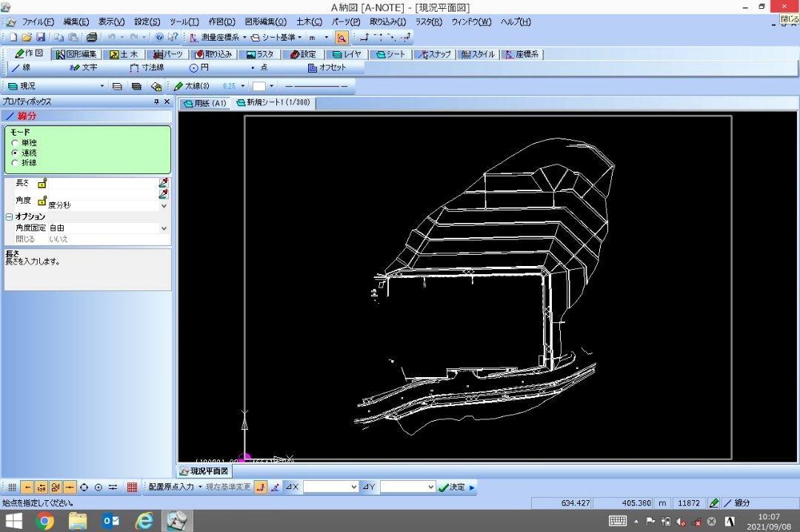The image size is (800, 532).
Task: Select the 線 line drawing tool
Action: (x=21, y=67)
